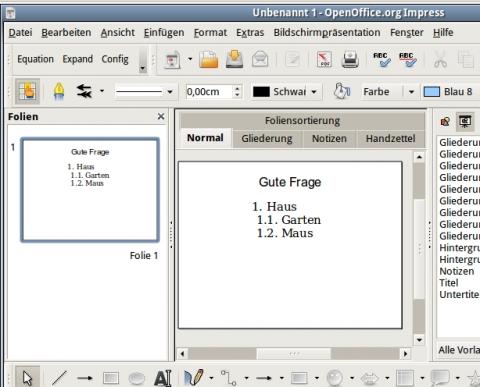Toggle AutoSpellcheck icon with red underline
This screenshot has height=387, width=480.
click(x=408, y=60)
